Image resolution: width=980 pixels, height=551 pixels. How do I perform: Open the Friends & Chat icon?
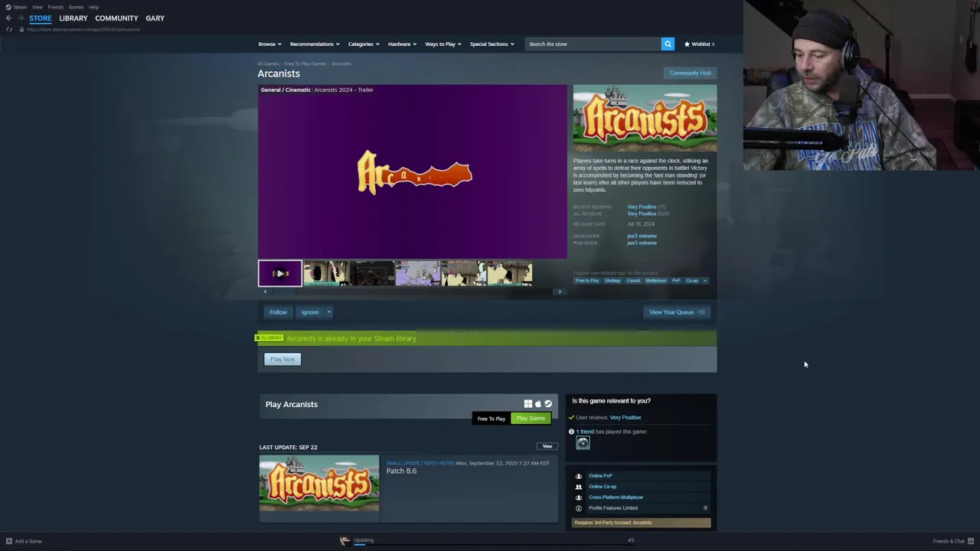[971, 541]
